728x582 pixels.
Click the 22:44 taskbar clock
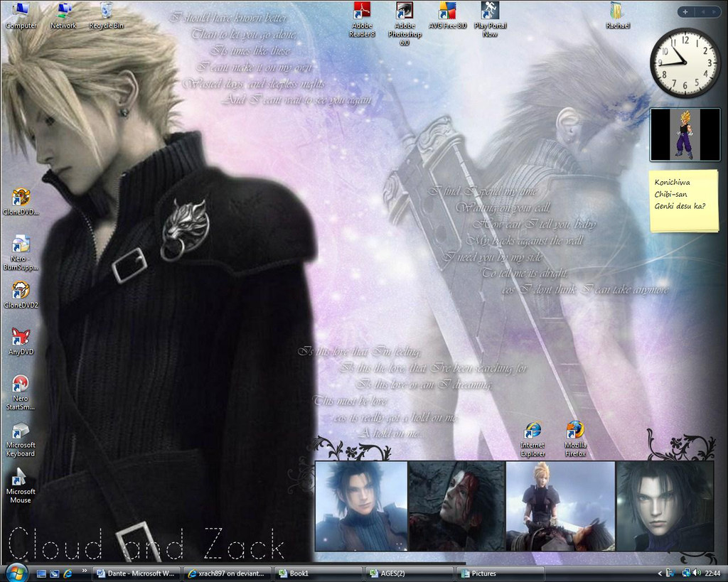tap(712, 573)
